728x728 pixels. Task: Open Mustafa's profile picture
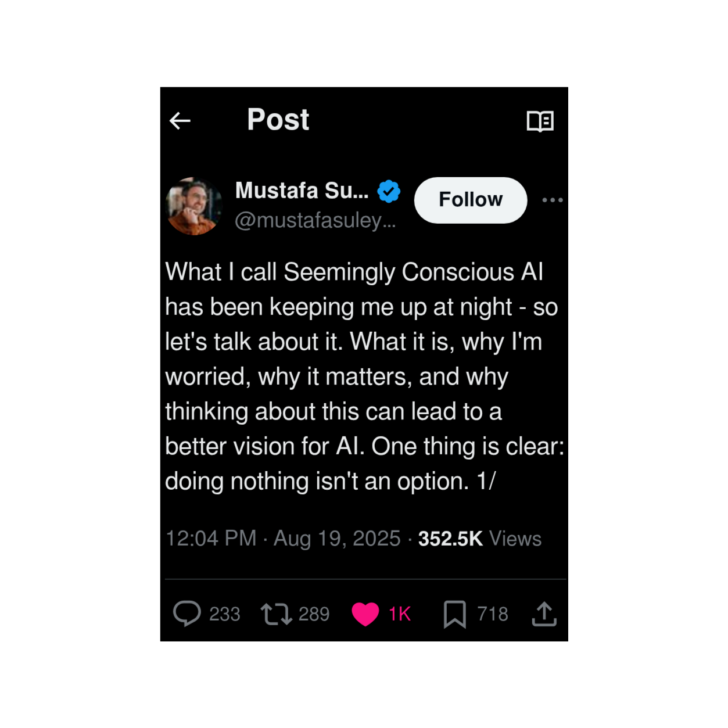click(x=194, y=206)
